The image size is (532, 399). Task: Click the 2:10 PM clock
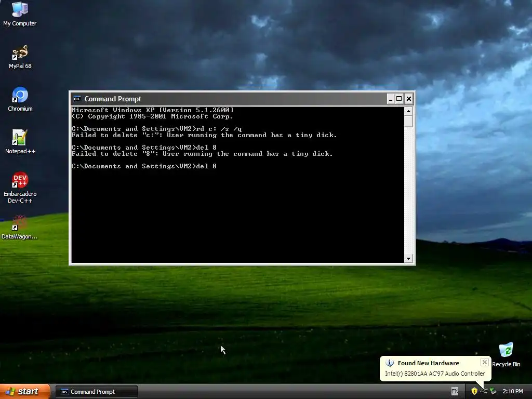[513, 392]
